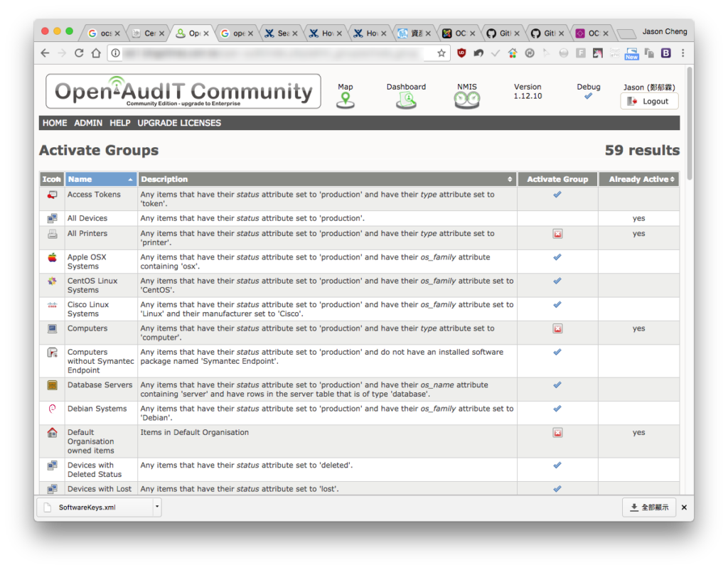Image resolution: width=728 pixels, height=570 pixels.
Task: Activate the Access Tokens group checkmark
Action: [x=557, y=195]
